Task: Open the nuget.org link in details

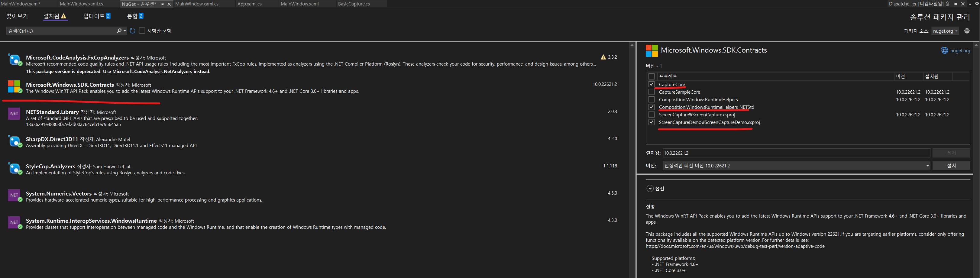Action: click(960, 50)
